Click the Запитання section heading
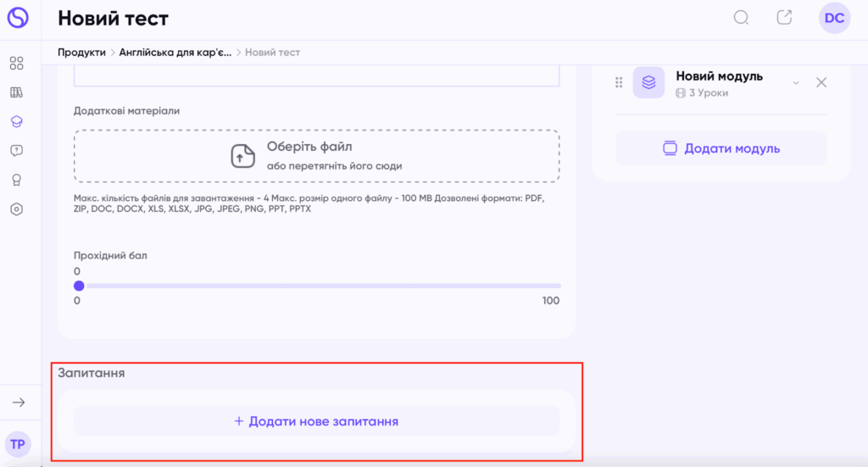Image resolution: width=868 pixels, height=467 pixels. [92, 373]
